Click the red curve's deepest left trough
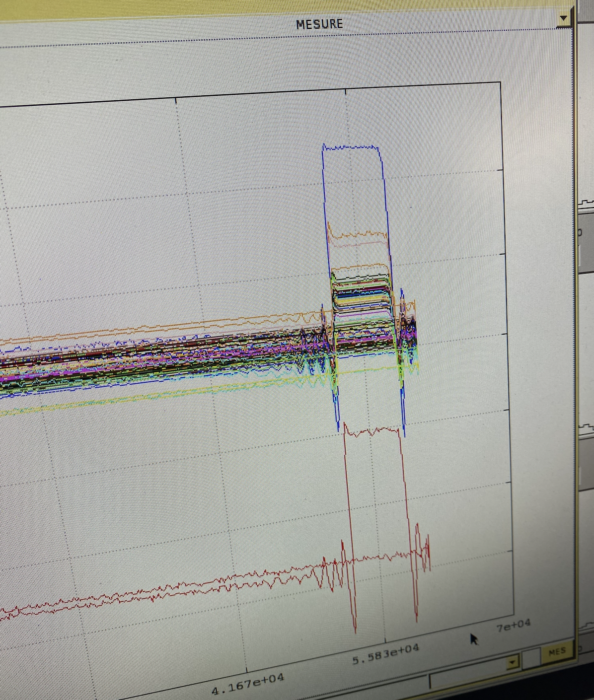 pos(355,629)
